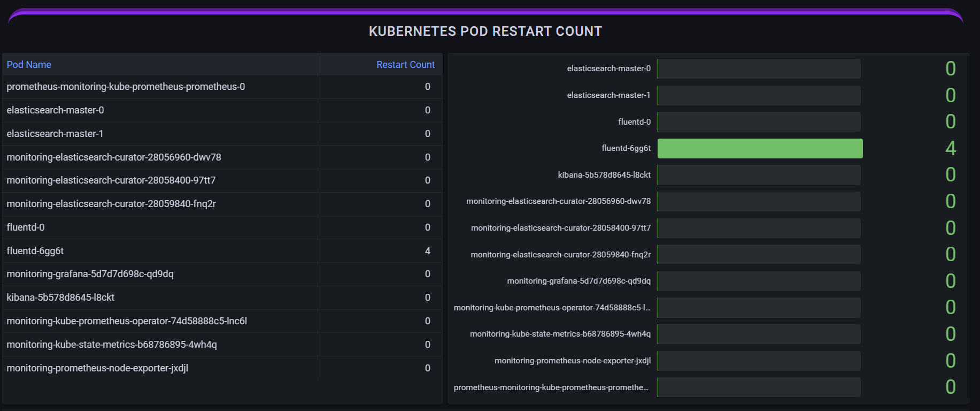980x411 pixels.
Task: Select monitoring-kube-state-metrics table row
Action: 112,345
